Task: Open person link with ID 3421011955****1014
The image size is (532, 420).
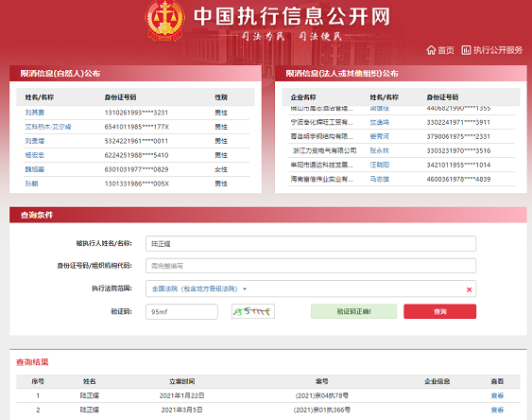Action: pyautogui.click(x=379, y=165)
